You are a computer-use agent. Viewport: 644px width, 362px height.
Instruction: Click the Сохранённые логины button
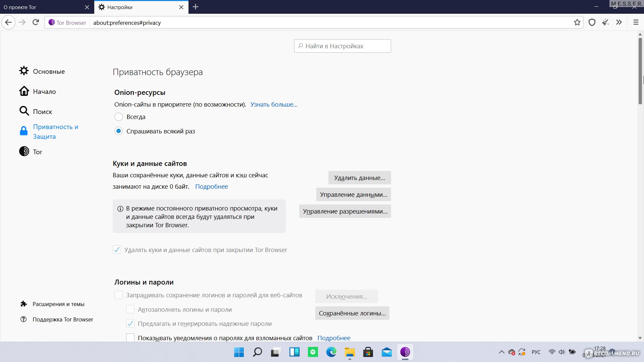(352, 313)
